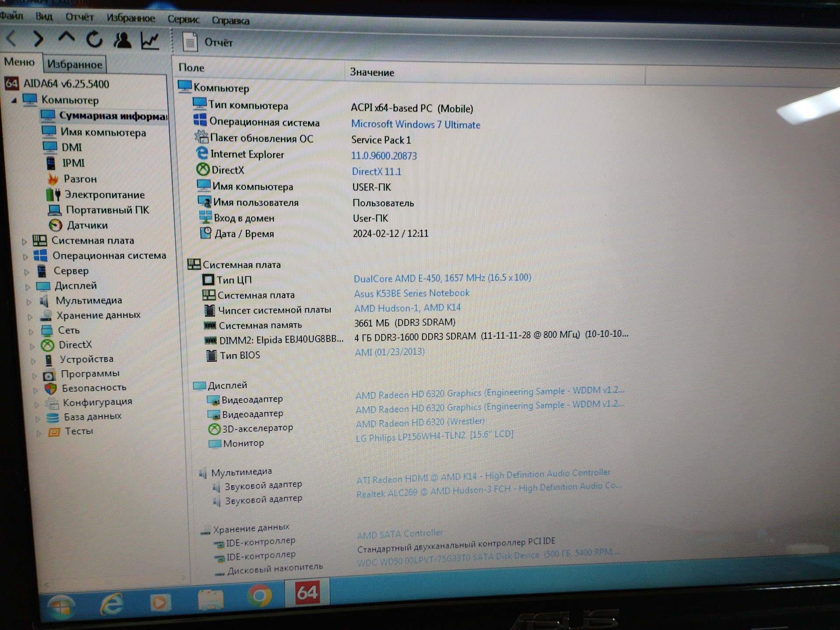The height and width of the screenshot is (630, 840).
Task: Open the Отчёт menu in menu bar
Action: click(80, 17)
